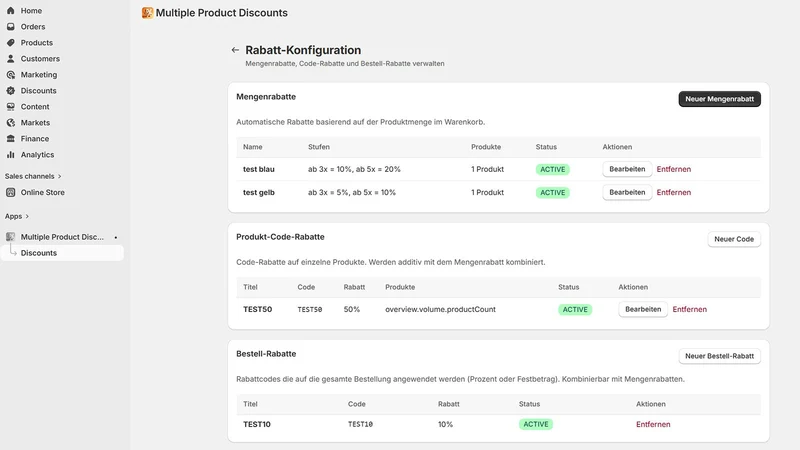Open the Orders menu item
Screen dimensions: 800x450
click(x=33, y=27)
